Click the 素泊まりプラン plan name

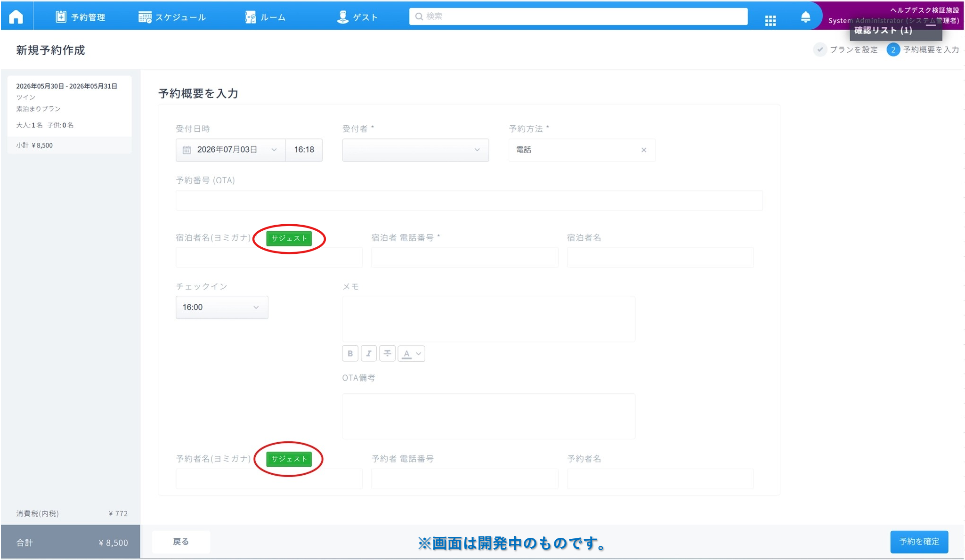[39, 109]
